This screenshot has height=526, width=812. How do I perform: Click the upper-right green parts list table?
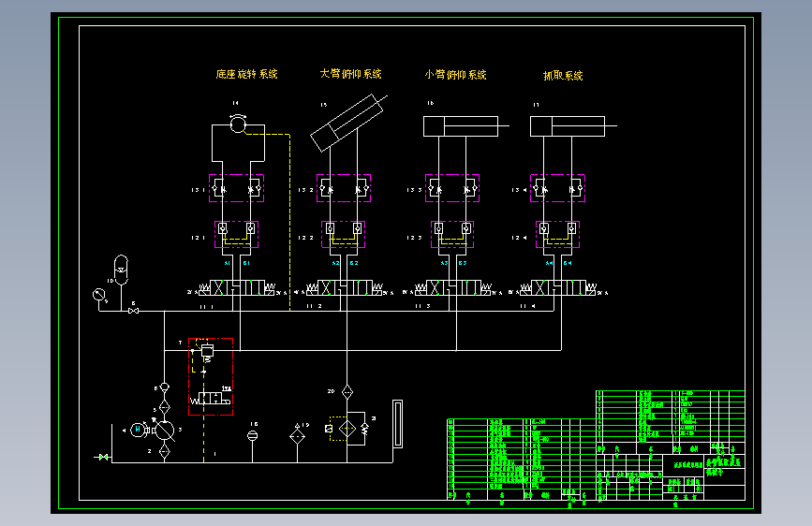pyautogui.click(x=670, y=422)
